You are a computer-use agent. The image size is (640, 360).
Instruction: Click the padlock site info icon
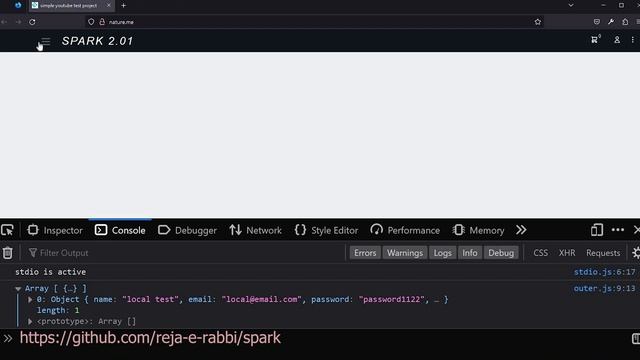[x=102, y=22]
